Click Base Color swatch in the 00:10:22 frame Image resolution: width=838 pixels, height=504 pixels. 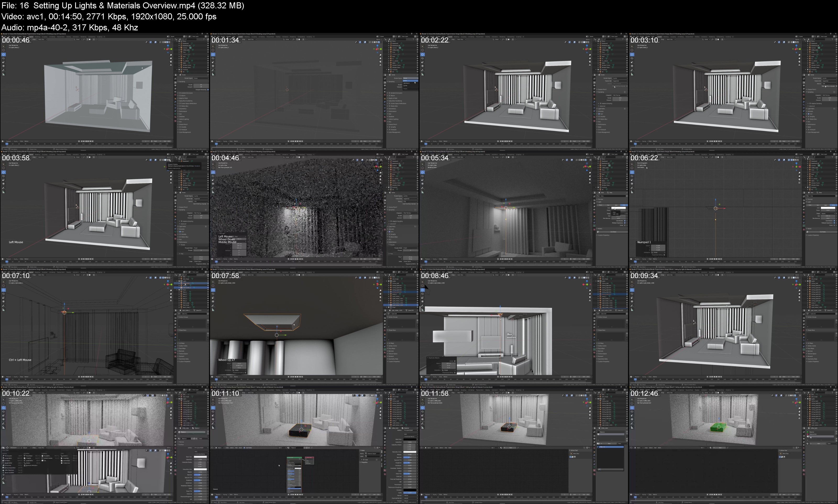(201, 457)
